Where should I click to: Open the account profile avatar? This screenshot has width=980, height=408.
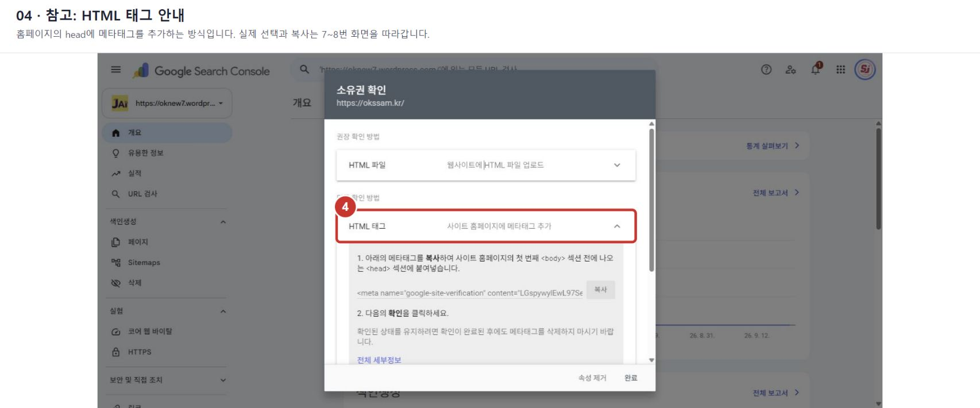click(x=865, y=70)
